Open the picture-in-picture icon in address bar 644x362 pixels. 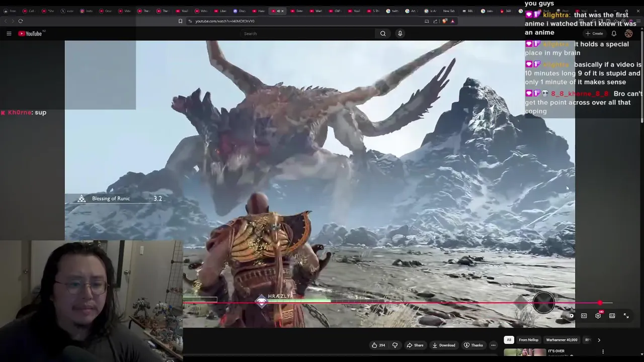coord(427,21)
